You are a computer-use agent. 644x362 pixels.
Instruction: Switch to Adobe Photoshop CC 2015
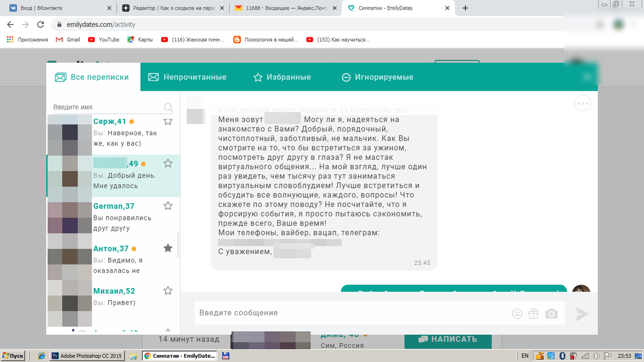(86, 356)
